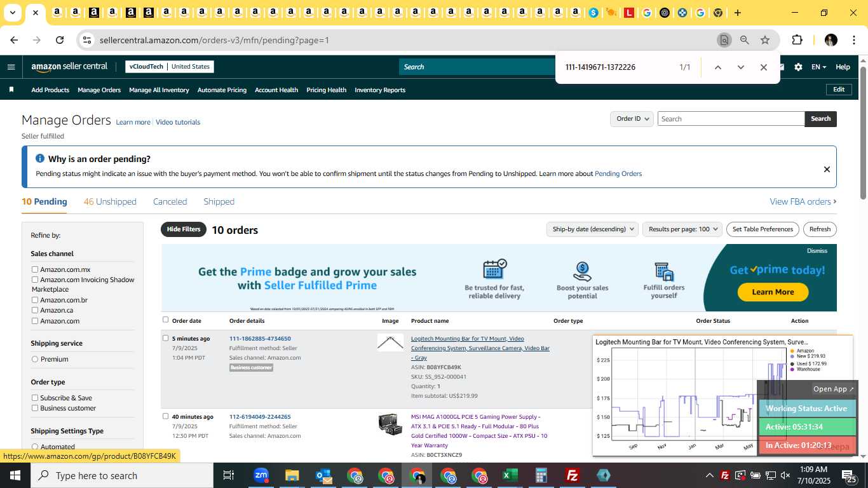The image size is (868, 488).
Task: Open Excel from the taskbar
Action: (510, 475)
